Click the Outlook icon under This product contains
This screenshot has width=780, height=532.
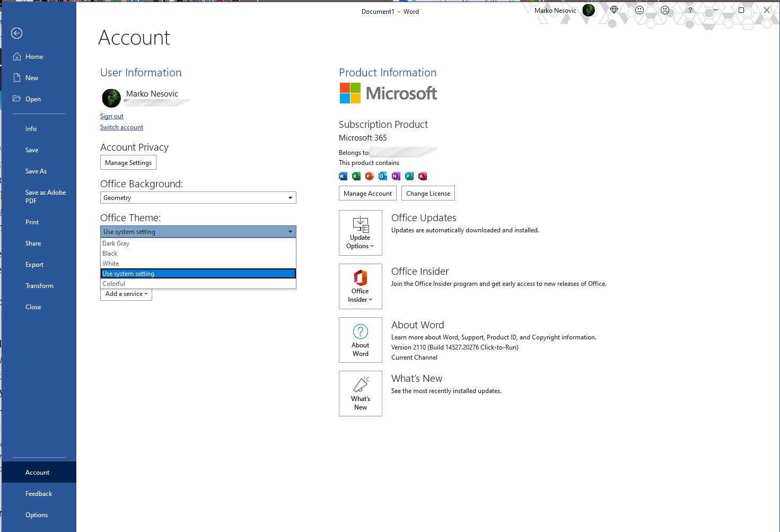pos(382,176)
